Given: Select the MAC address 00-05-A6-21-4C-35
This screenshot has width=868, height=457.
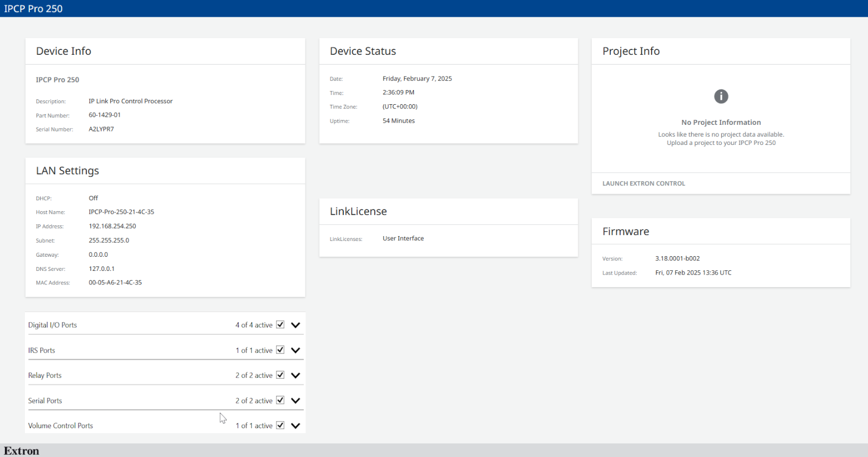Looking at the screenshot, I should click(115, 283).
